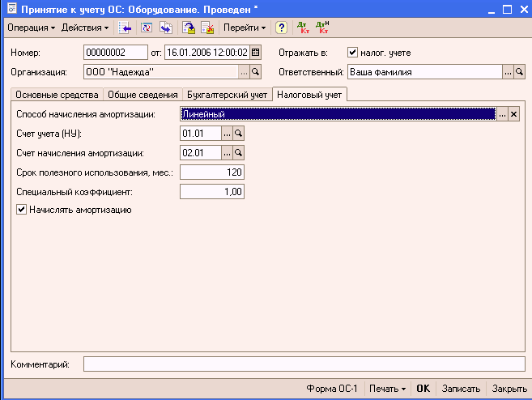532x400 pixels.
Task: Clear the amortization method with X button
Action: (x=513, y=114)
